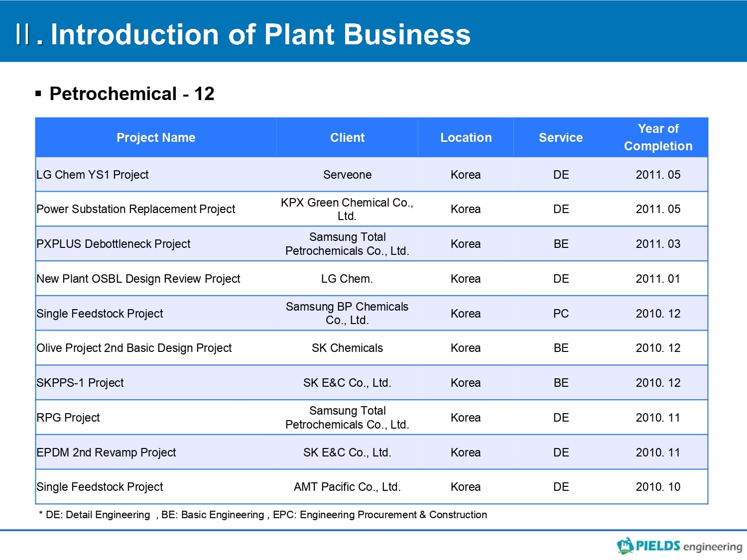Click the 'PC' service cell
Image resolution: width=747 pixels, height=560 pixels.
[x=561, y=314]
